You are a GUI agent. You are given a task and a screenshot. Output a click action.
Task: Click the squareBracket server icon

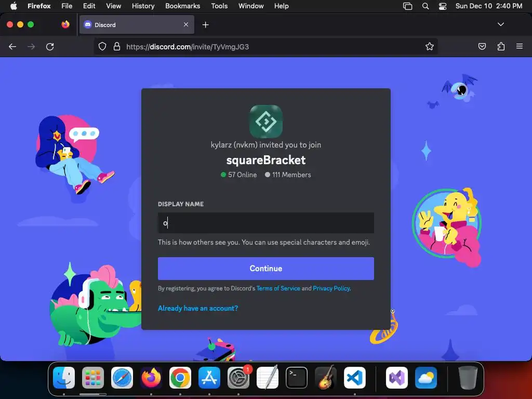pyautogui.click(x=265, y=122)
